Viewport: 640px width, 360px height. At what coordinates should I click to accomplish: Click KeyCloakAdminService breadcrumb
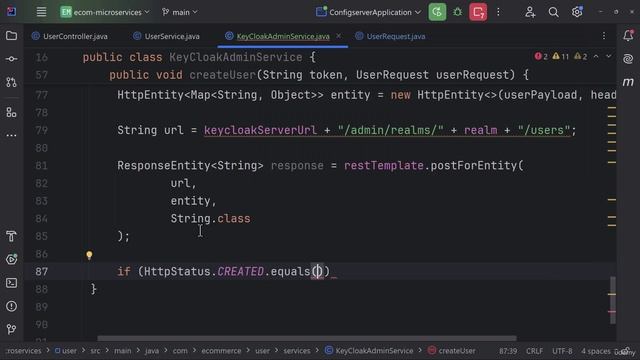(x=369, y=351)
